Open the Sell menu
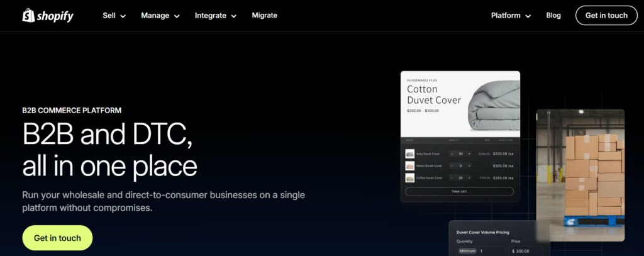The image size is (644, 256). (x=114, y=16)
